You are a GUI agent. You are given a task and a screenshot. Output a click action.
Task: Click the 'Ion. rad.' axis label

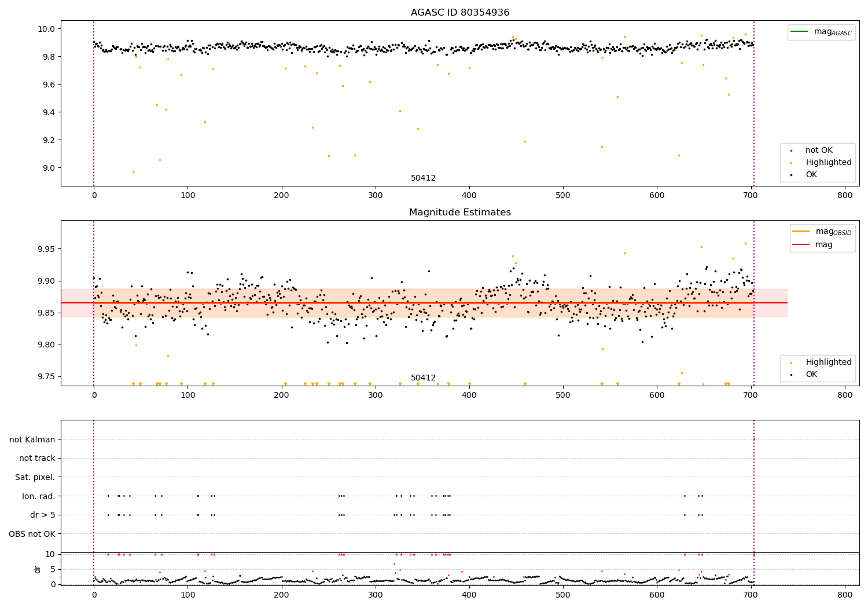coord(39,496)
